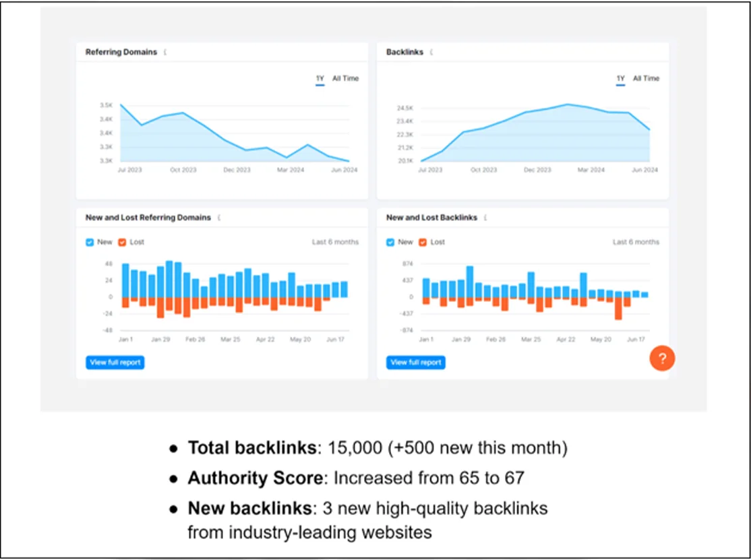Screen dimensions: 751x560
Task: Uncheck Lost in New and Lost Referring Domains
Action: pos(122,242)
